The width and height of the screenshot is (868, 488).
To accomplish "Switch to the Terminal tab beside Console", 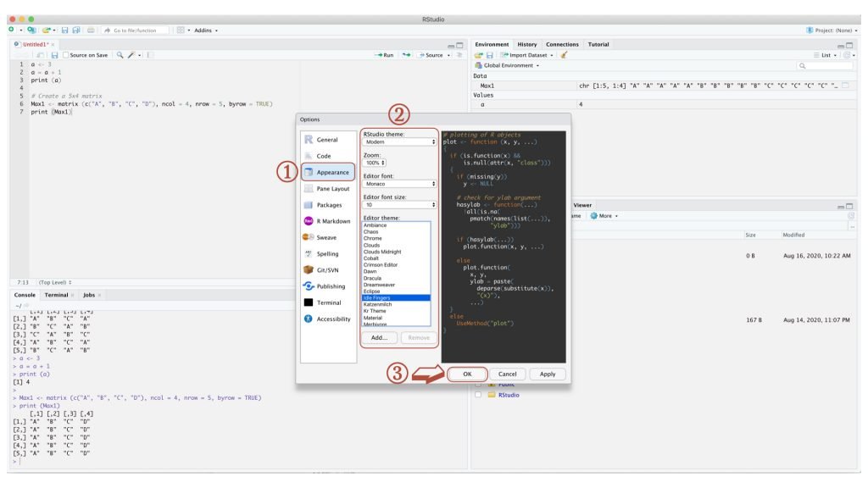I will click(58, 295).
